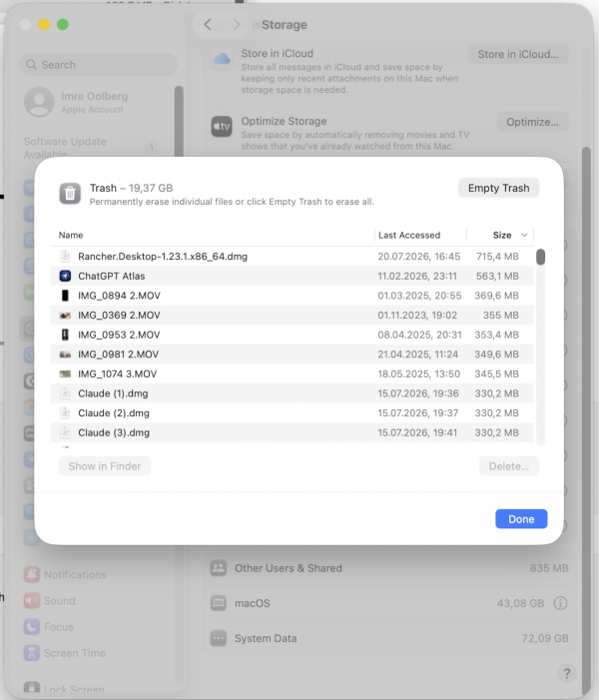The width and height of the screenshot is (599, 700).
Task: Click the Rancher.Desktop dmg document icon
Action: tap(65, 257)
